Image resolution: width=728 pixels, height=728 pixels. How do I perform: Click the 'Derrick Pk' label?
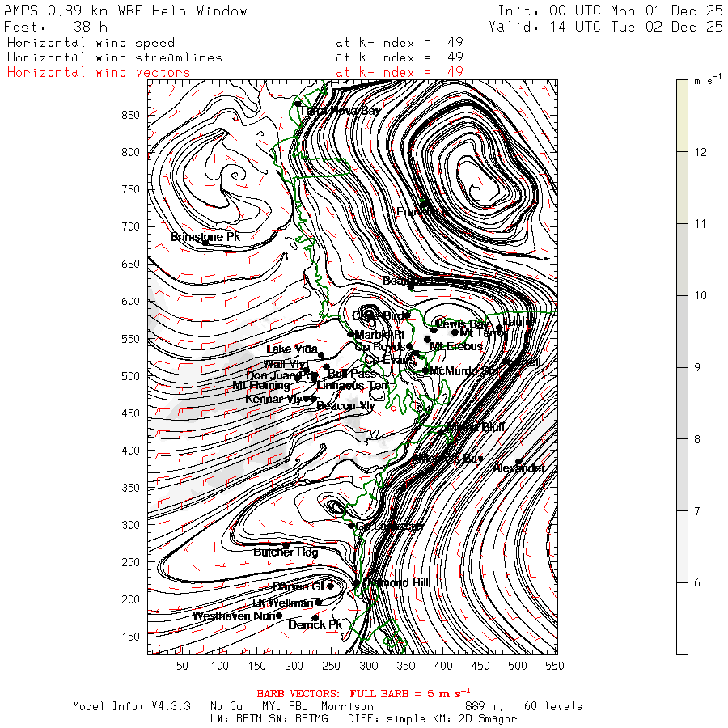(315, 625)
